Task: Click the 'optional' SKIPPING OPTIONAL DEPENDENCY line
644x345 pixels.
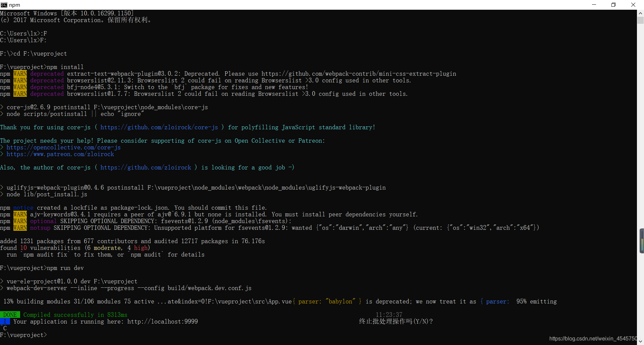Action: tap(146, 221)
